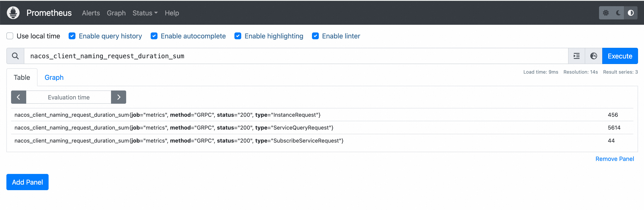Image resolution: width=644 pixels, height=210 pixels.
Task: Open the metrics explorer globe icon
Action: pos(594,56)
